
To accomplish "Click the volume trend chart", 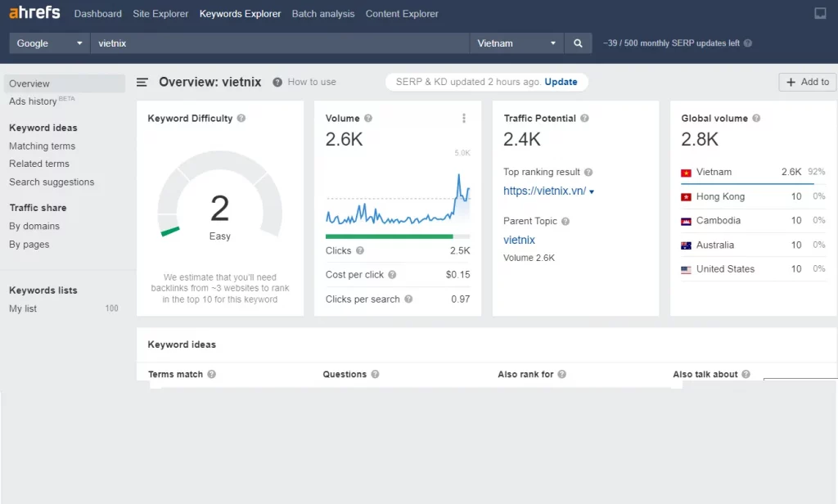I will pyautogui.click(x=398, y=198).
